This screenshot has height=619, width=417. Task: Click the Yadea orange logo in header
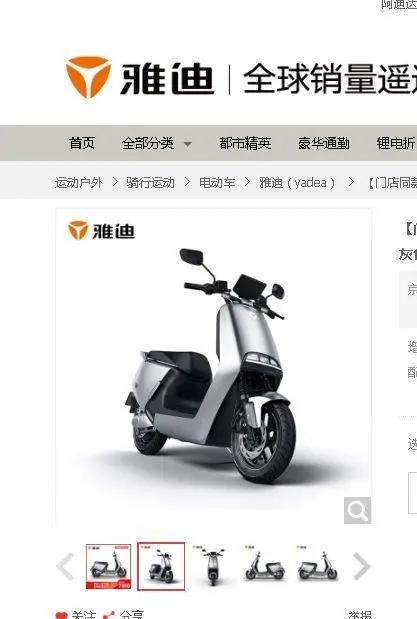coord(88,77)
